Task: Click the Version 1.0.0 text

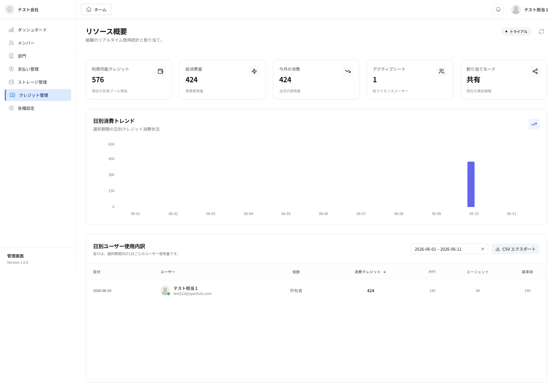Action: click(18, 263)
